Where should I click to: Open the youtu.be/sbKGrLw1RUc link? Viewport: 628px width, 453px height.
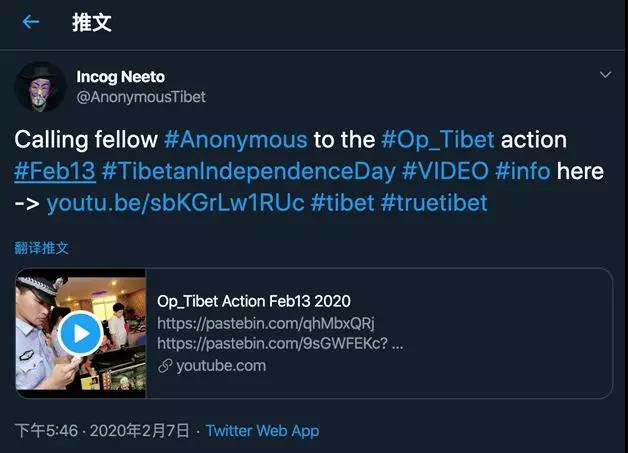tap(175, 202)
